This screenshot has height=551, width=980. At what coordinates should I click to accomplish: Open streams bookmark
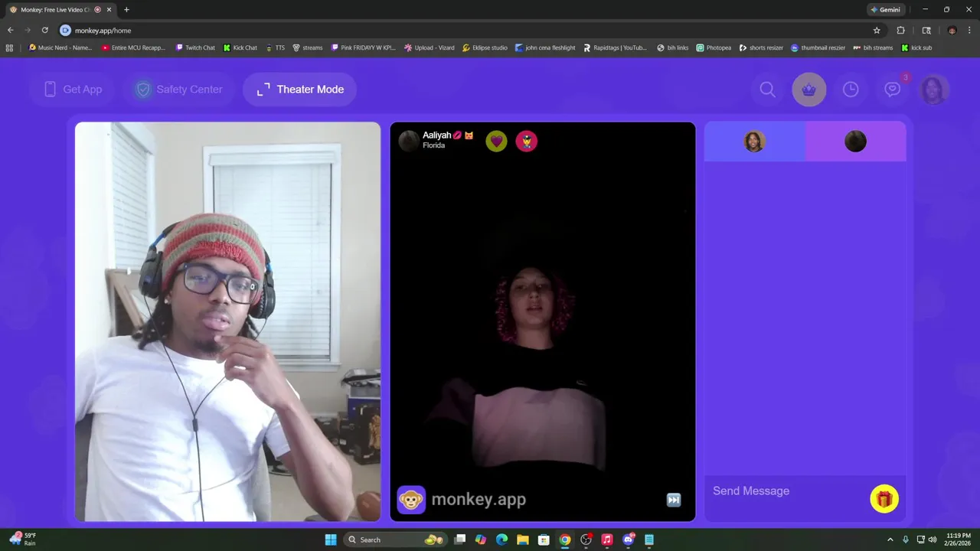pos(308,47)
